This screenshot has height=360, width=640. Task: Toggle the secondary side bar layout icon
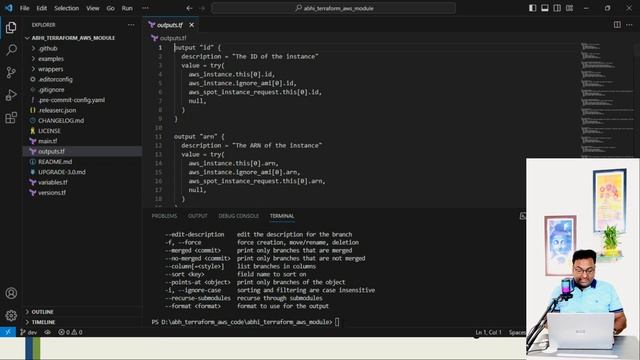(557, 8)
